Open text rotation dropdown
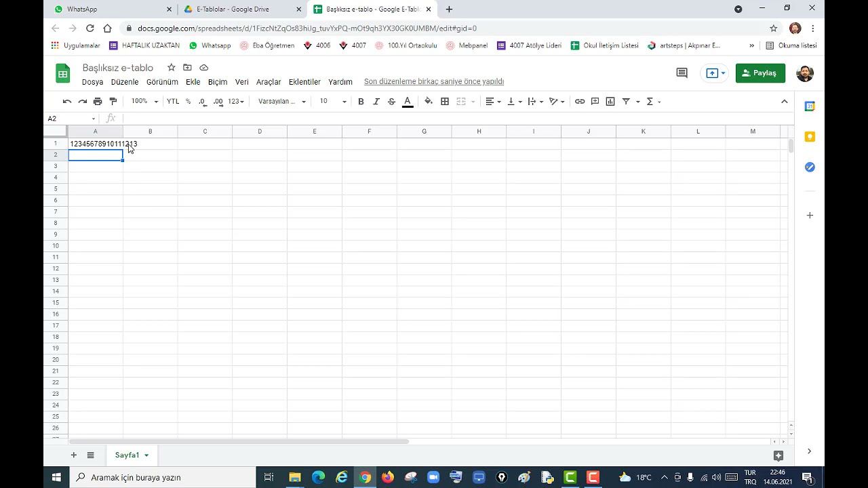 pos(557,102)
